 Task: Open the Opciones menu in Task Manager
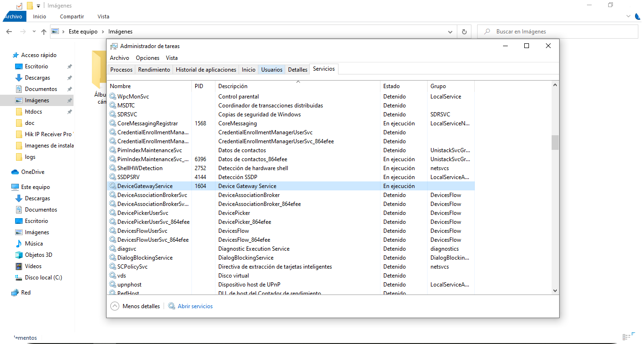[148, 58]
